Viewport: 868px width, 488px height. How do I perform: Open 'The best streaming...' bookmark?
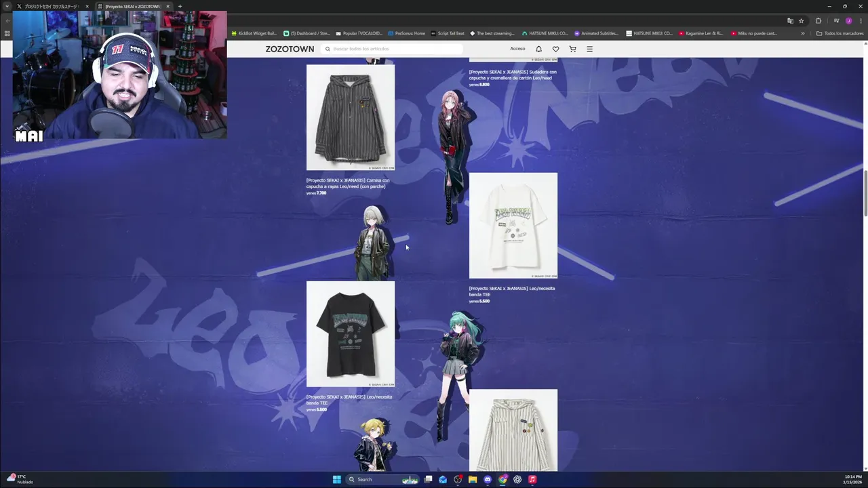493,33
